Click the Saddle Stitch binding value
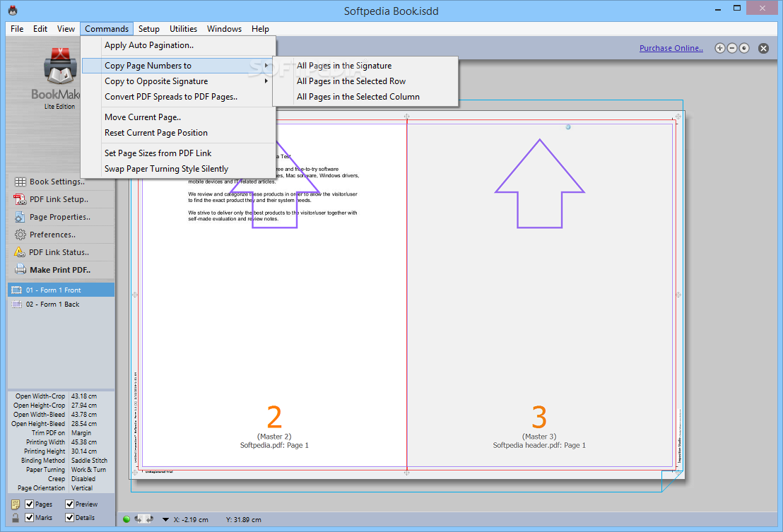783x532 pixels. 89,460
